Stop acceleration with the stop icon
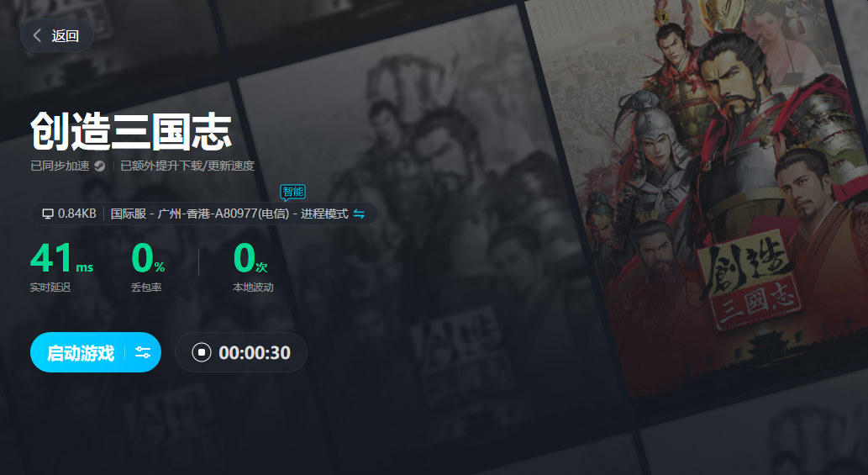This screenshot has height=475, width=868. point(202,352)
